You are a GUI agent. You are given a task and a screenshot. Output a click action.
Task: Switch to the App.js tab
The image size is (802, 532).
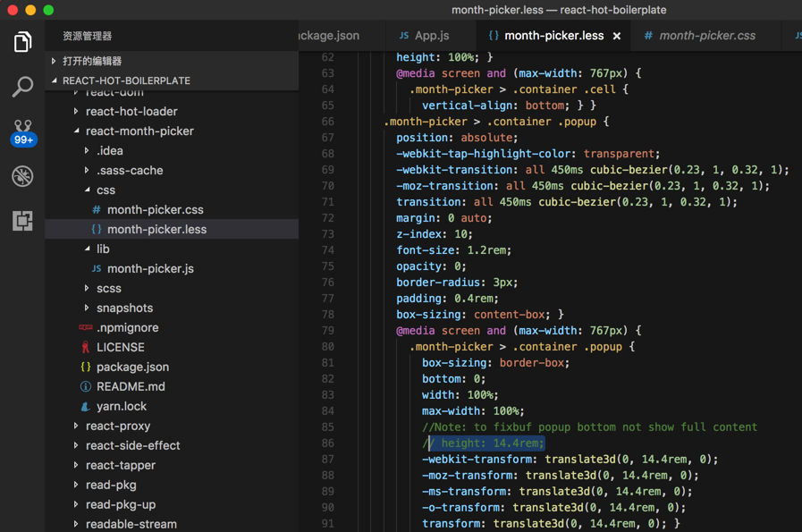click(x=431, y=36)
